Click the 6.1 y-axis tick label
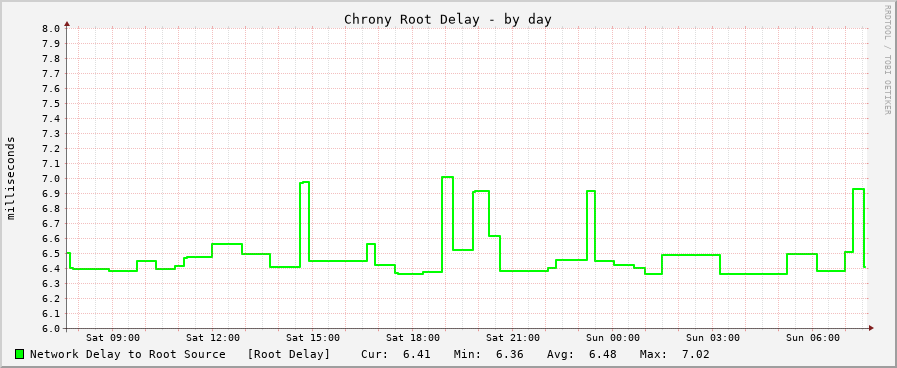 pyautogui.click(x=51, y=314)
